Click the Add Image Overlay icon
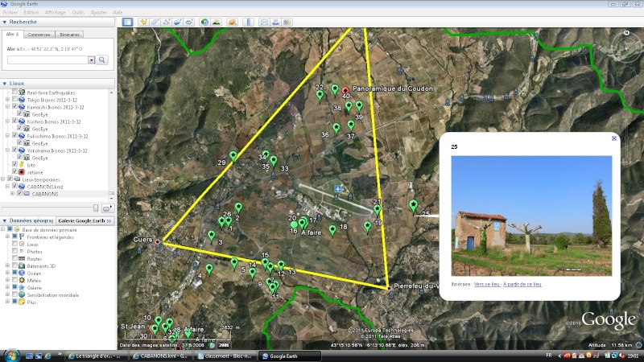Screen dimensions: 644x362 pyautogui.click(x=177, y=23)
